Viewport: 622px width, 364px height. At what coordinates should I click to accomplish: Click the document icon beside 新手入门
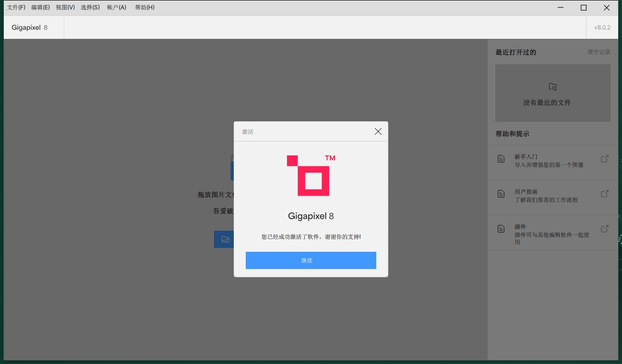click(501, 158)
